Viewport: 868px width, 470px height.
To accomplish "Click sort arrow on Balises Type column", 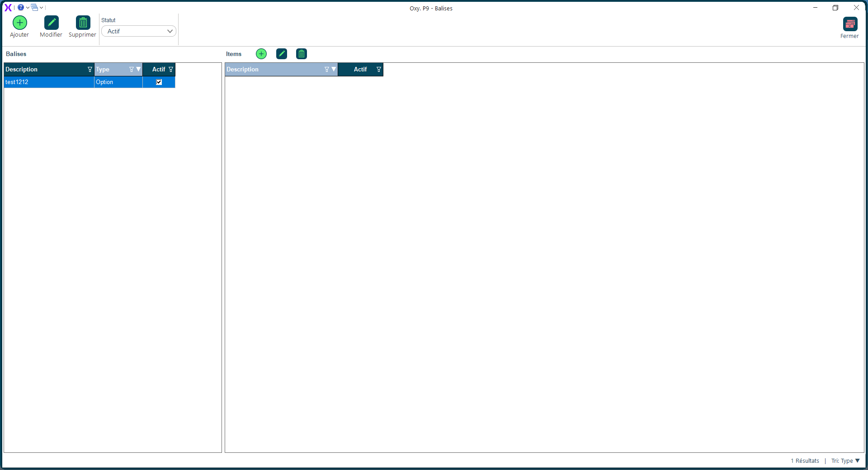I will pos(138,69).
